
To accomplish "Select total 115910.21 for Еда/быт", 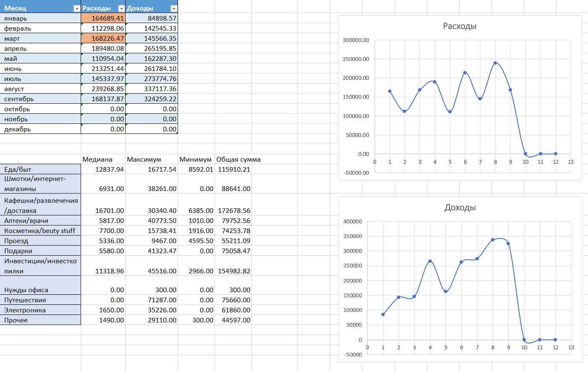I will click(x=233, y=169).
